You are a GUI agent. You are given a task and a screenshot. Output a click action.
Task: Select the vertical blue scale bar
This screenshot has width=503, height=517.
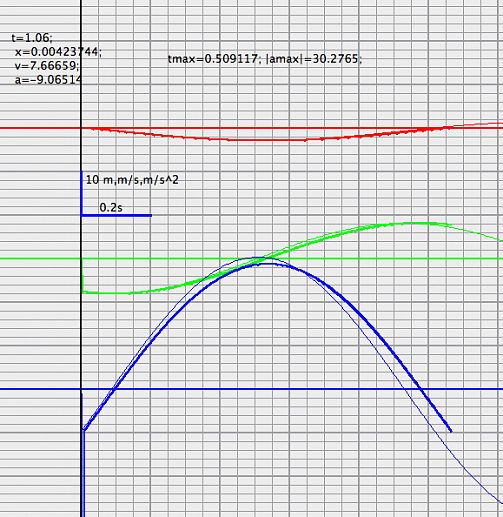point(82,193)
